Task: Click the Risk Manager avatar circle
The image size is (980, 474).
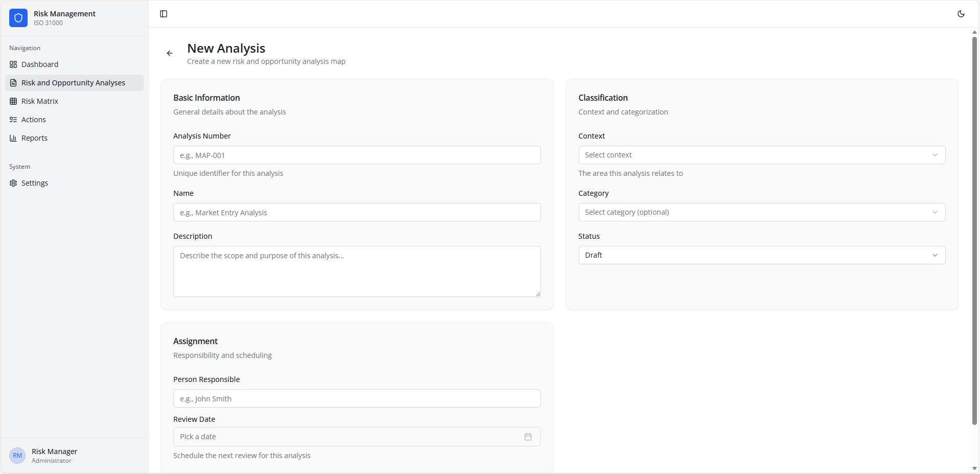Action: (17, 455)
